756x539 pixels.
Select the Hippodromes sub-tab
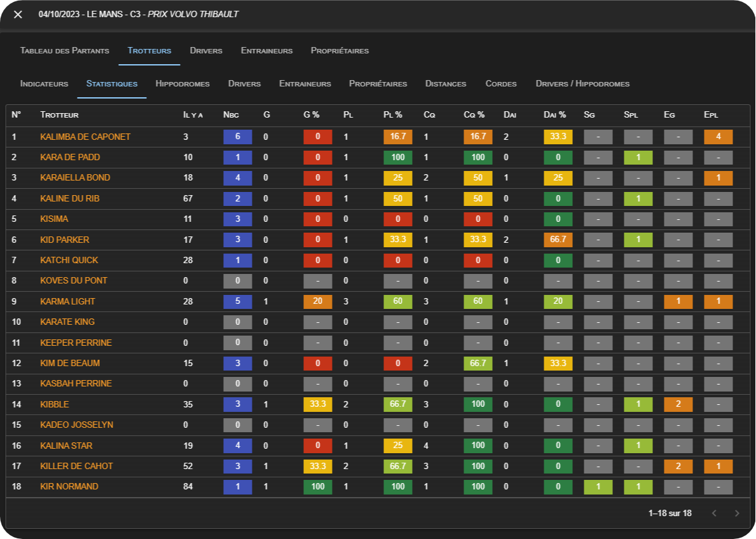pyautogui.click(x=182, y=84)
